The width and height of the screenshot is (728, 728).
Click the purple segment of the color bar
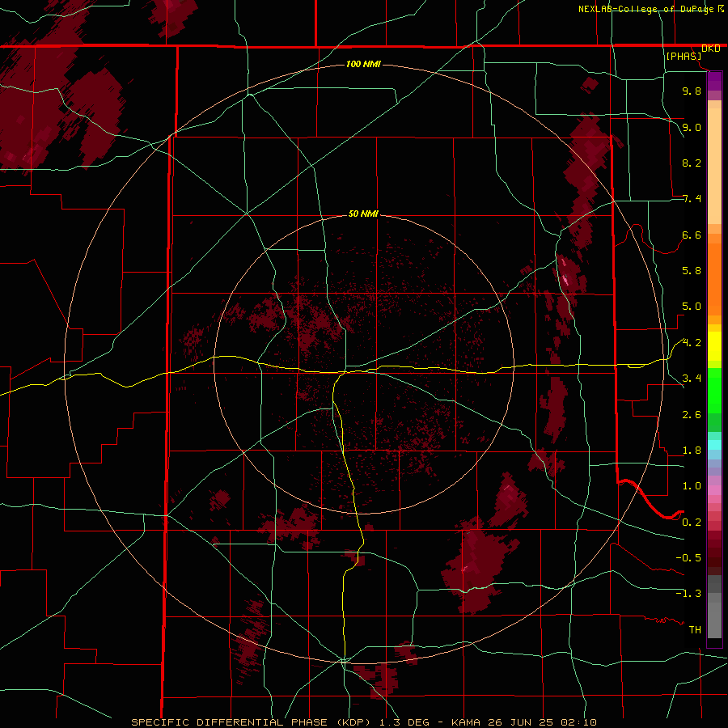pyautogui.click(x=714, y=82)
